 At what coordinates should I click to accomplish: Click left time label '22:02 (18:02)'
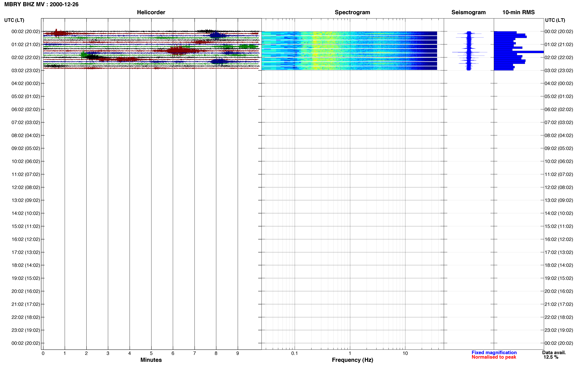point(26,317)
